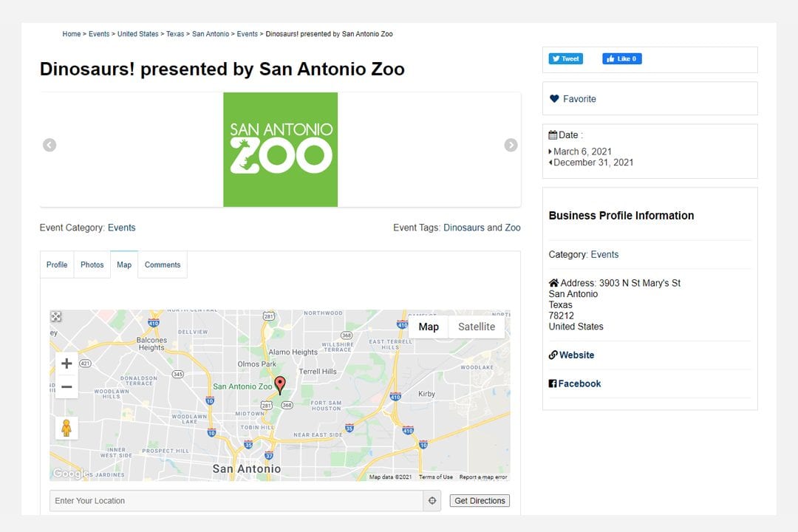Click the Kirby label on the map
Viewport: 798px width, 532px height.
[x=426, y=394]
